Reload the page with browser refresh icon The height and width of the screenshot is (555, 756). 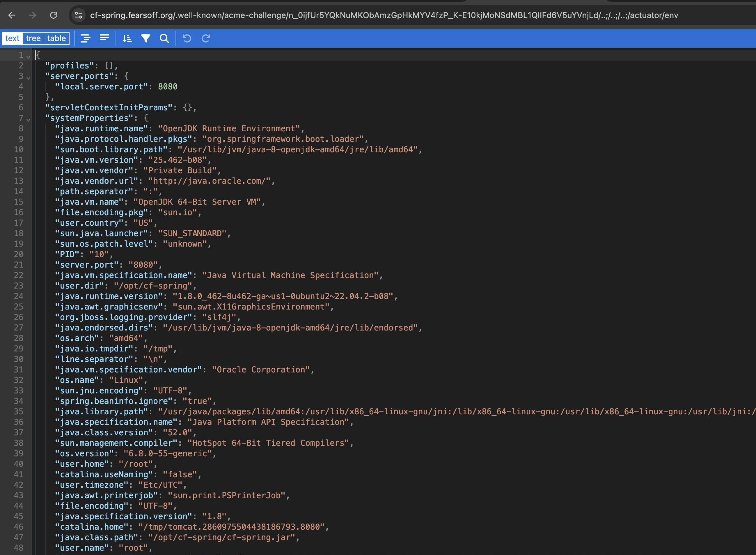[53, 15]
